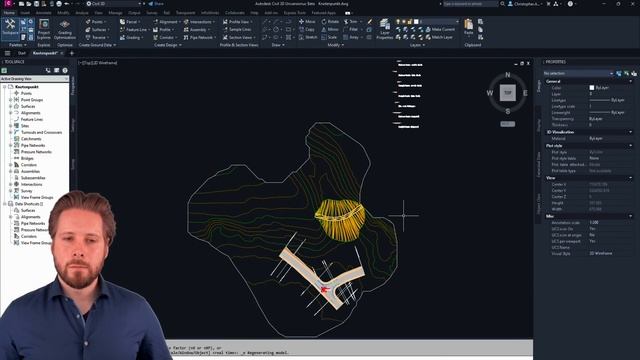Click the Sample Lines tool

click(x=237, y=29)
